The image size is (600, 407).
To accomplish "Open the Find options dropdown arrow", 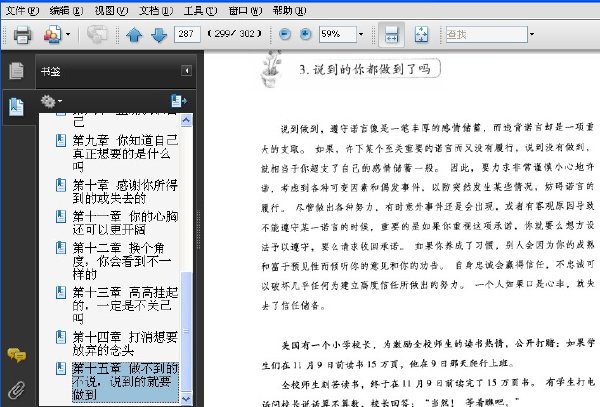I will (x=532, y=34).
